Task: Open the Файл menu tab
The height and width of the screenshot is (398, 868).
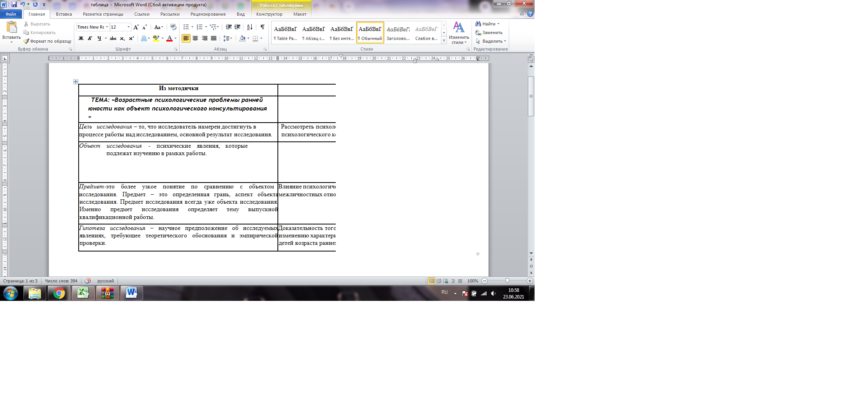Action: click(x=11, y=14)
